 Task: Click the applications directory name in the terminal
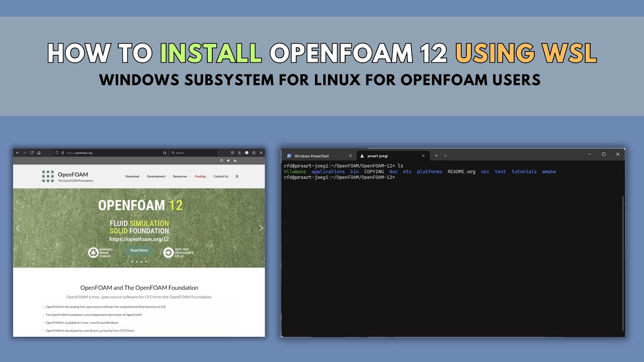328,172
